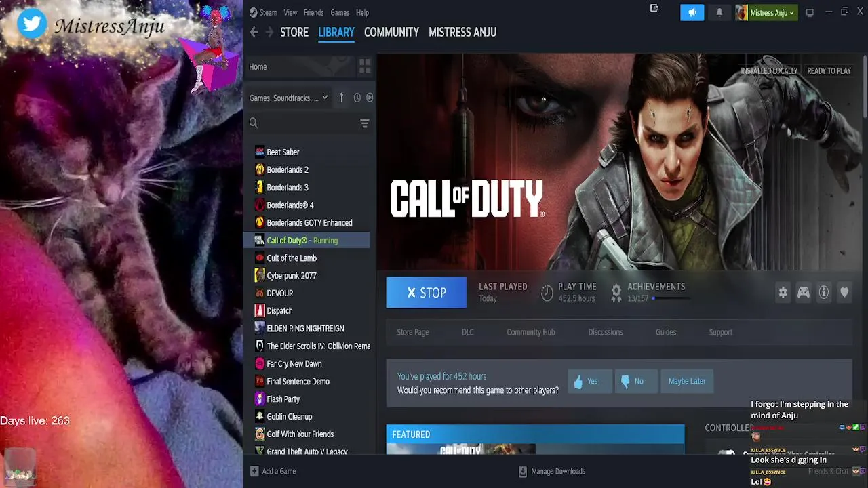Click the page vertical scrollbar
868x488 pixels.
(x=865, y=88)
